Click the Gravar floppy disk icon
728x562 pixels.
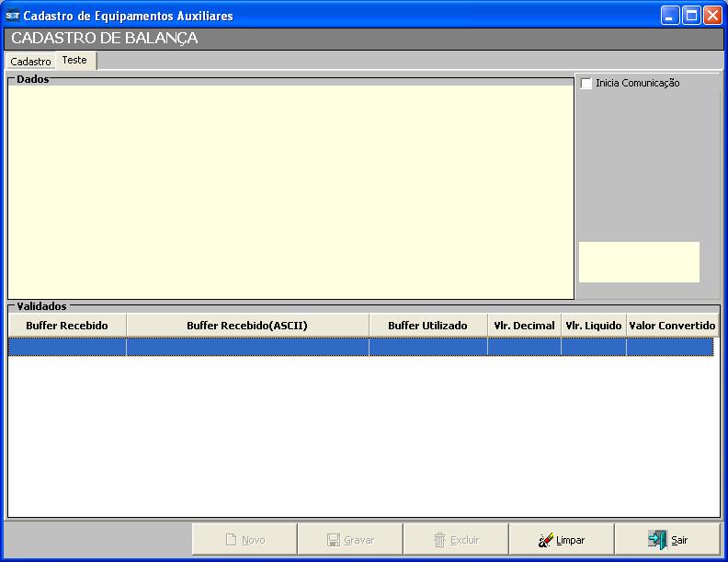pos(334,540)
